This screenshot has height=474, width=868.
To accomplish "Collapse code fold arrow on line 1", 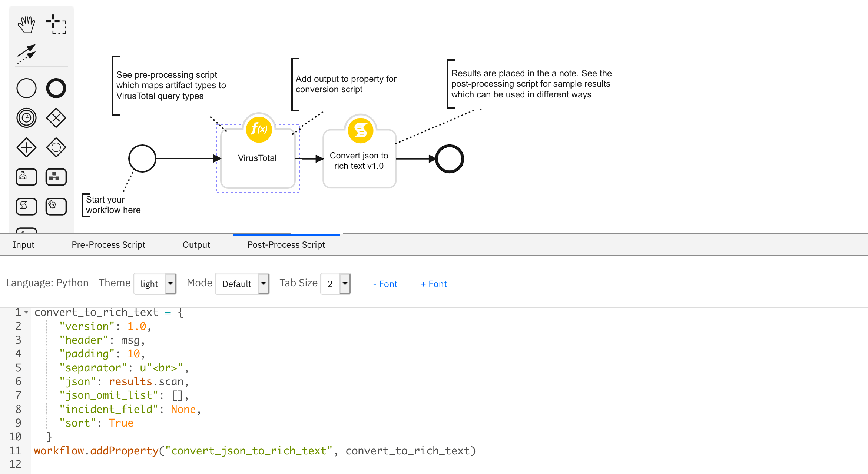I will 26,313.
